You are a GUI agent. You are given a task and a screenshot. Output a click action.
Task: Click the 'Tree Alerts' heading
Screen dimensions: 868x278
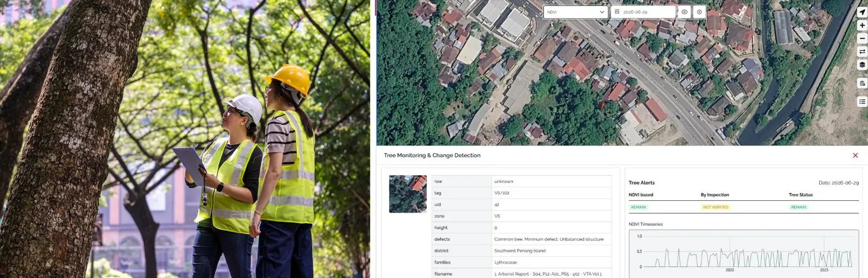tap(642, 183)
